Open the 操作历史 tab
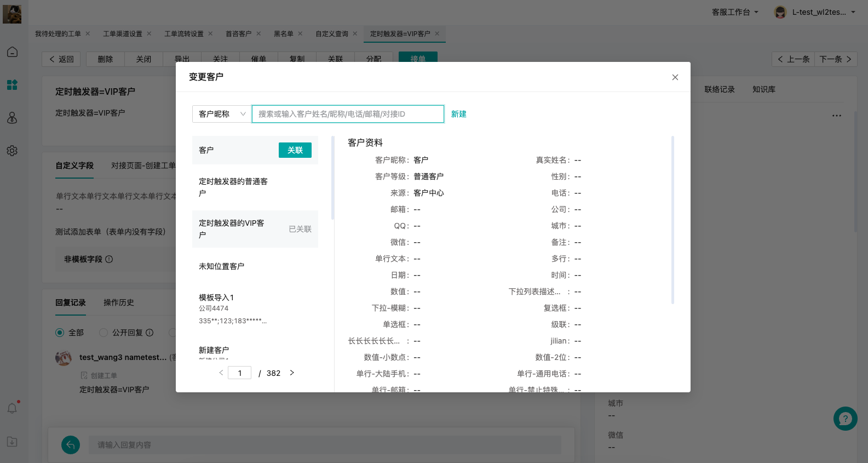868x463 pixels. (x=119, y=302)
